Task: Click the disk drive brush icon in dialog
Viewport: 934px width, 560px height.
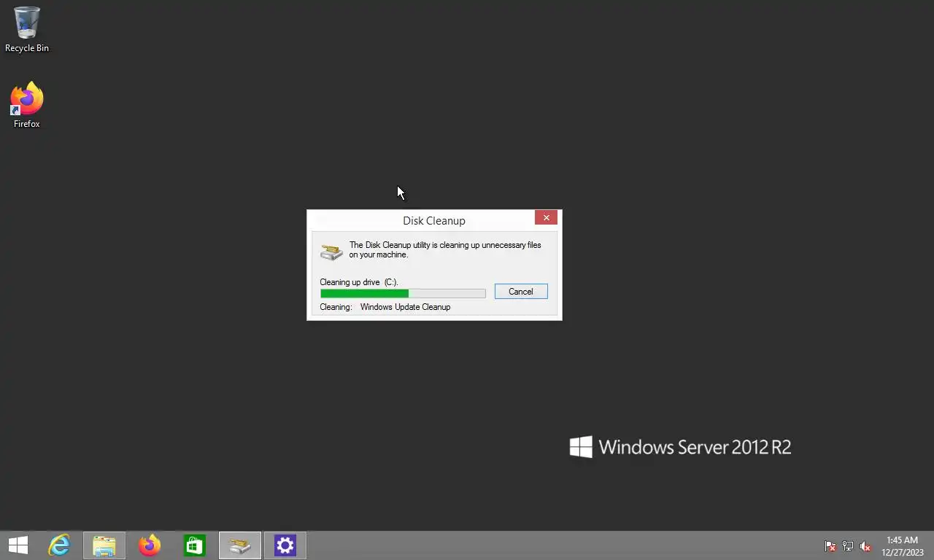Action: point(331,252)
